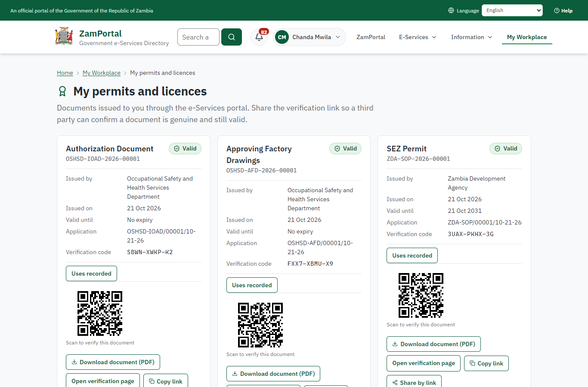Click verification code FXX7-XBMU-X9

tap(310, 264)
